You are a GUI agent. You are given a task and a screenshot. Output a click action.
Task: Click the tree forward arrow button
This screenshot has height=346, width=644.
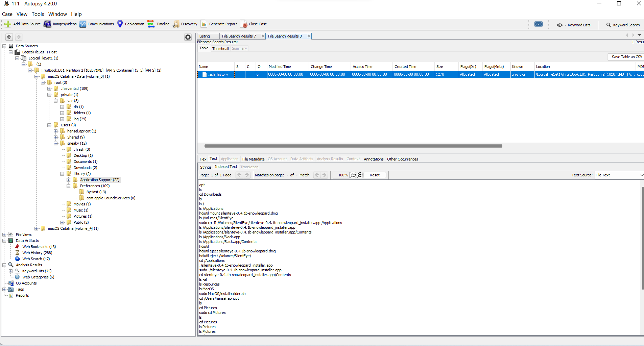coord(19,37)
